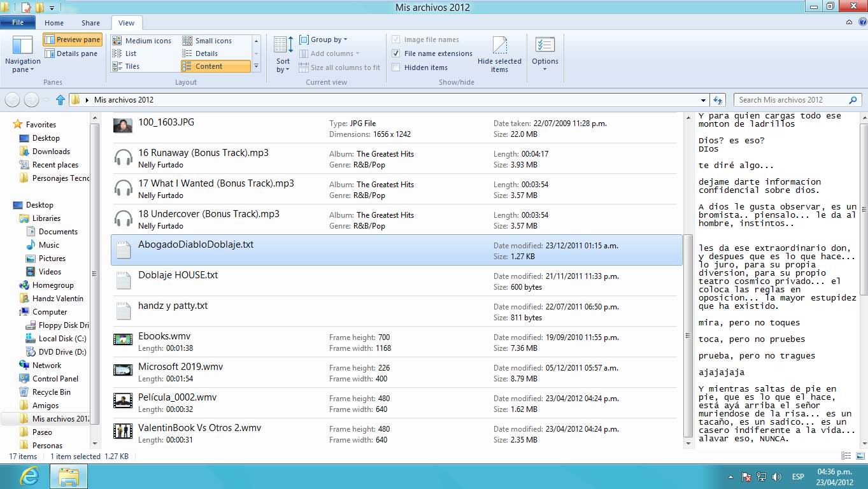Click the Hide selected items icon
The width and height of the screenshot is (868, 489).
[x=499, y=47]
